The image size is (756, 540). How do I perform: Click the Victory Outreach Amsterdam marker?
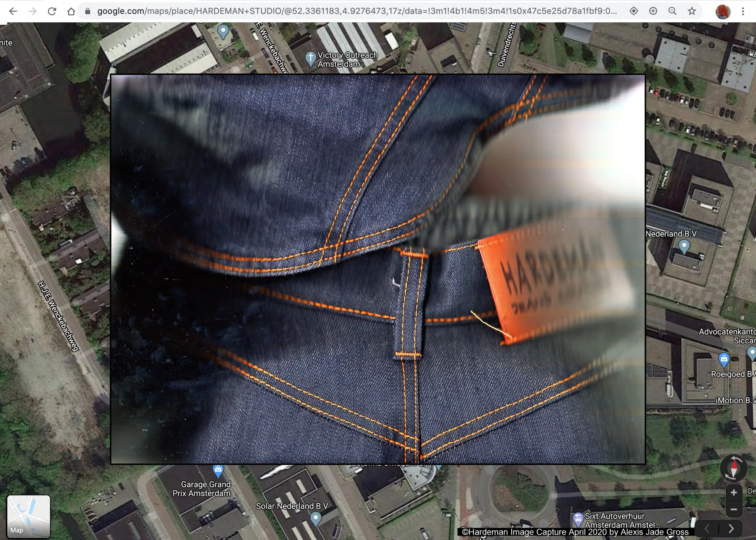click(310, 58)
